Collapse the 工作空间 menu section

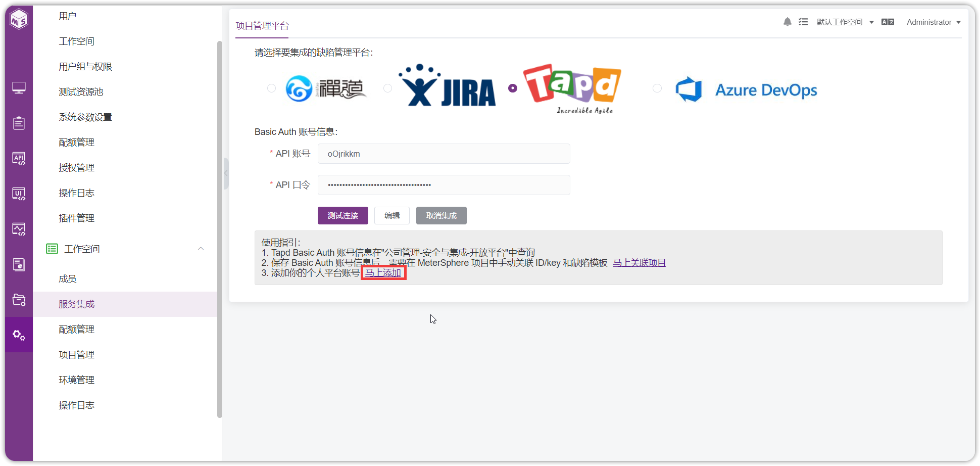(201, 249)
